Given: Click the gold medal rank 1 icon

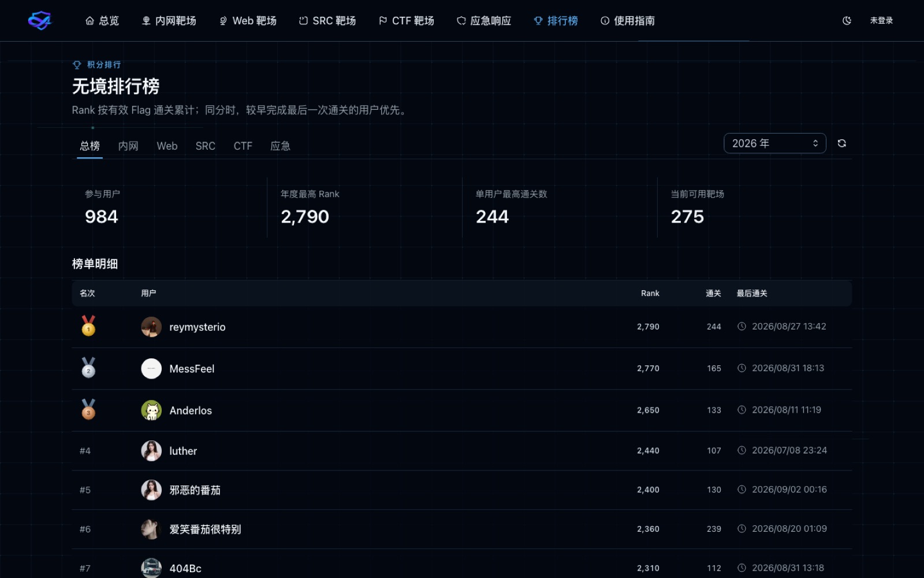Looking at the screenshot, I should pos(88,326).
